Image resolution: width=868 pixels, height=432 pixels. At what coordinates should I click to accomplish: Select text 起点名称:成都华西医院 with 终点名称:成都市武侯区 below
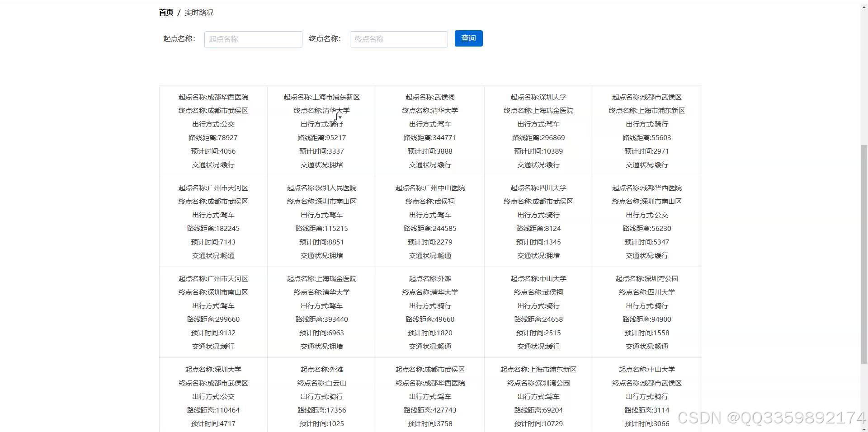tap(213, 97)
